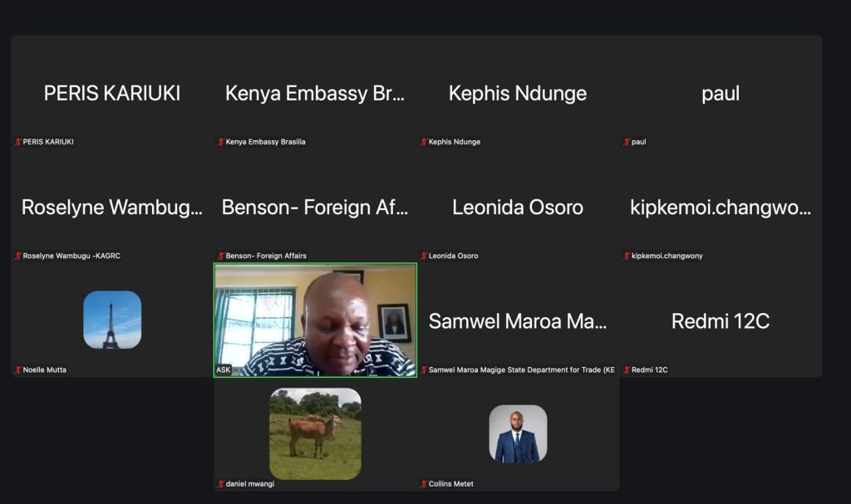Select the Eiffel Tower profile picture
The width and height of the screenshot is (851, 504).
tap(112, 320)
